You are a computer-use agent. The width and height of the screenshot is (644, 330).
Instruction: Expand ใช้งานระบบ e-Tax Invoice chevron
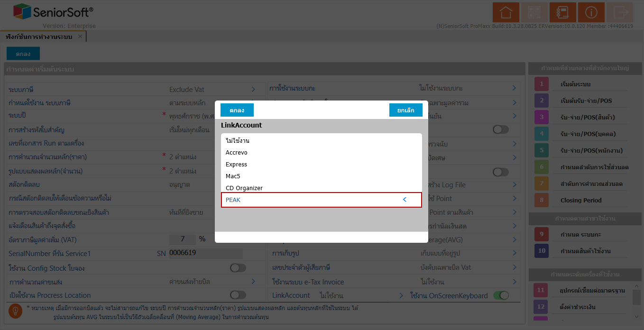pyautogui.click(x=514, y=282)
